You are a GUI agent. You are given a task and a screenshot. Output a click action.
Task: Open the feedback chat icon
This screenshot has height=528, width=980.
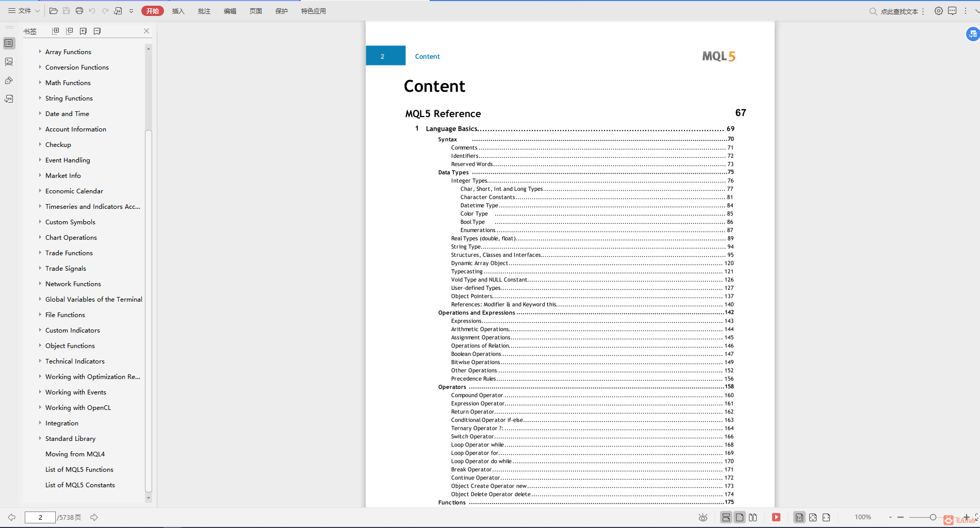click(952, 11)
